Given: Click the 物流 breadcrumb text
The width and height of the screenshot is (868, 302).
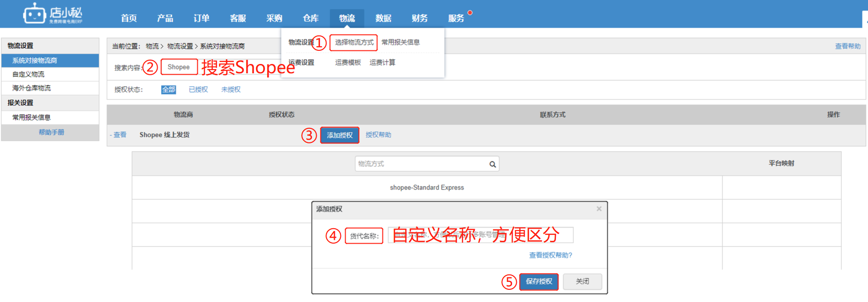Looking at the screenshot, I should (x=152, y=46).
